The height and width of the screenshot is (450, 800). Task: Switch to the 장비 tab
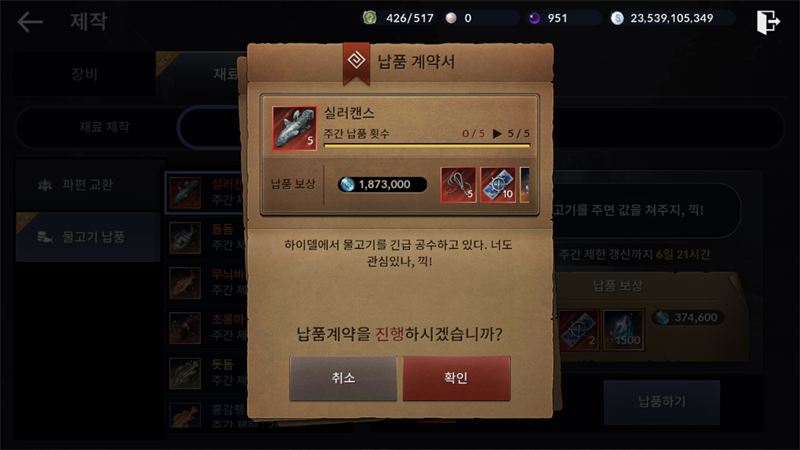pos(84,73)
